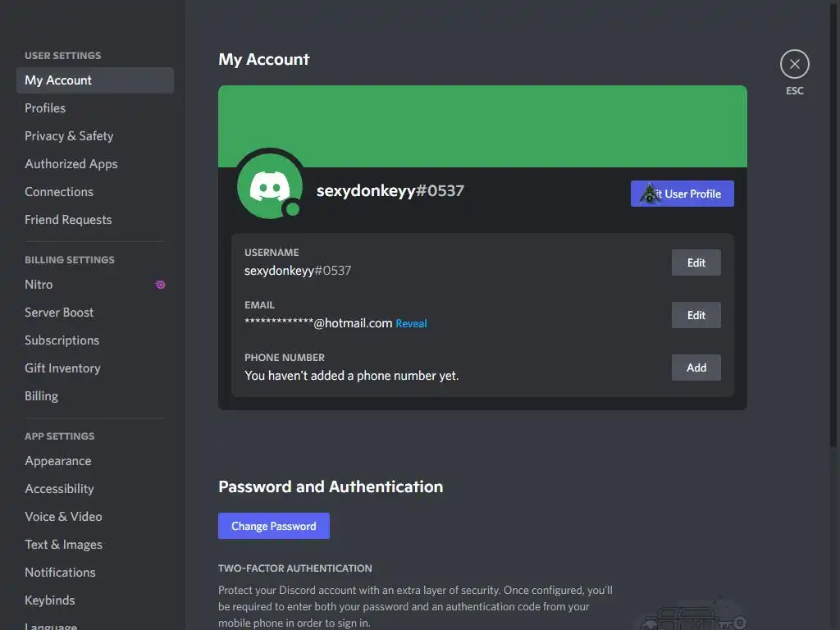The image size is (840, 630).
Task: Click "You haven't added a phone number yet."
Action: (351, 376)
